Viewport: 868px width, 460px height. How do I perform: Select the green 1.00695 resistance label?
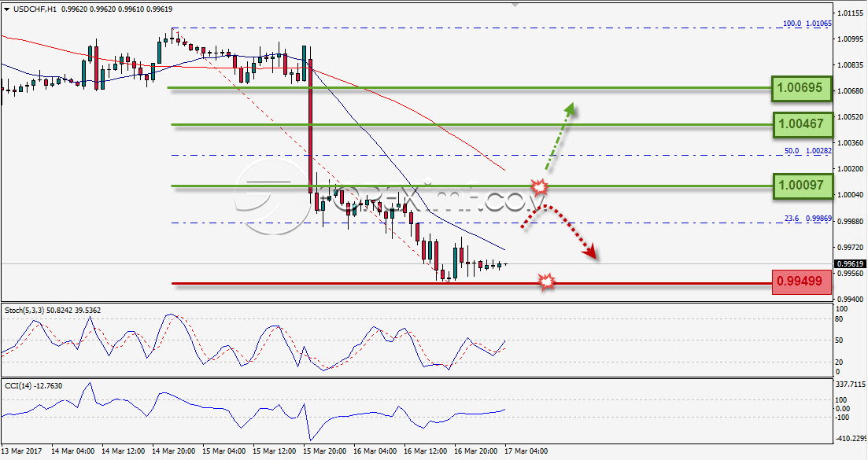tap(802, 88)
